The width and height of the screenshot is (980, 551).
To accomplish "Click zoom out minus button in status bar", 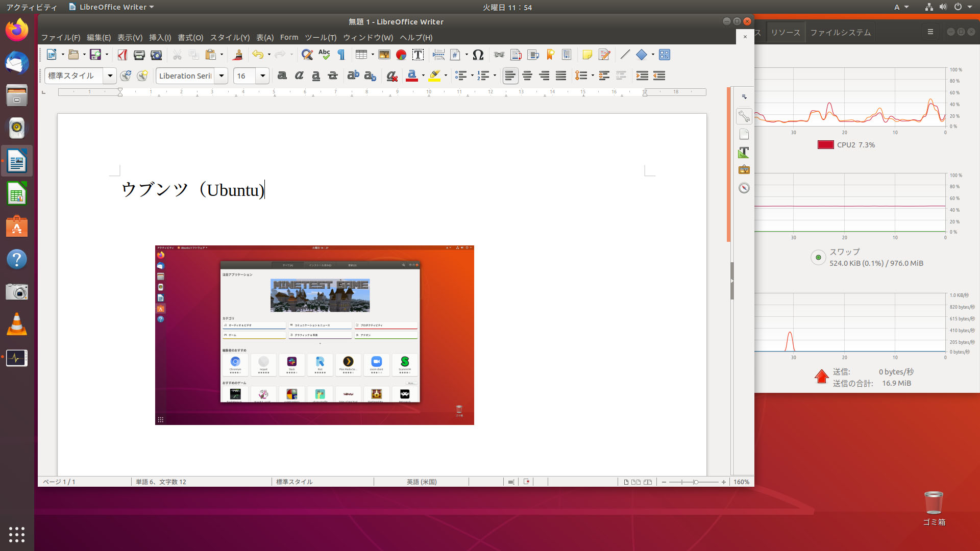I will [664, 482].
